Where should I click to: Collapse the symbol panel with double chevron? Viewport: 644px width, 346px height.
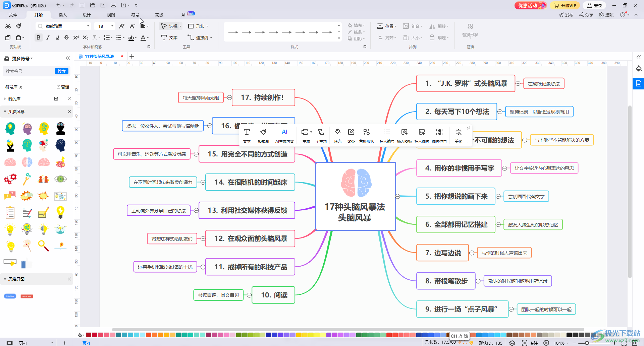(x=68, y=58)
